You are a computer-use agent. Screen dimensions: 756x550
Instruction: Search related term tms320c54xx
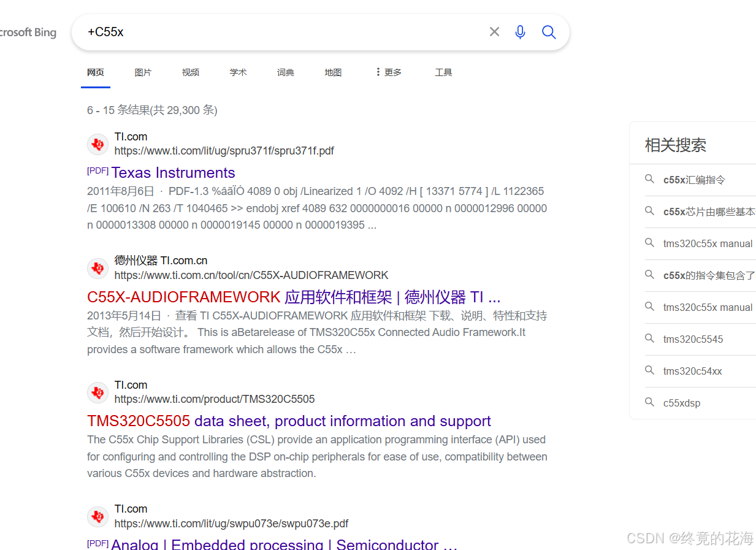tap(693, 371)
